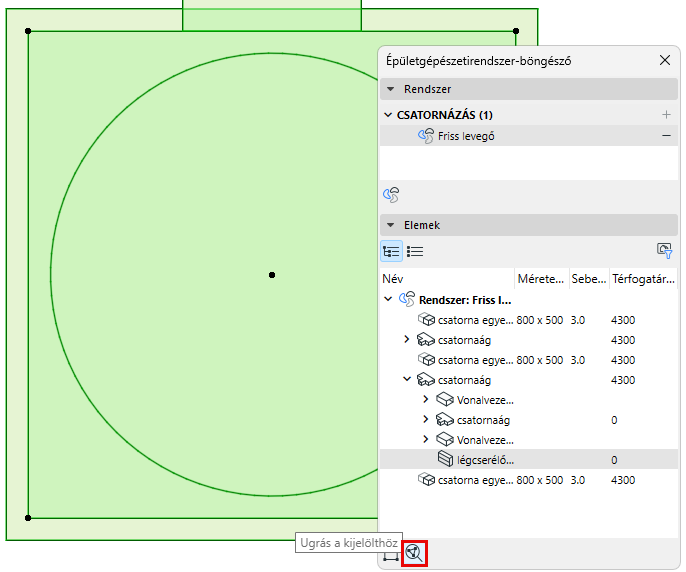This screenshot has width=686, height=572.
Task: Click the top-left corner node of the square
Action: pos(28,31)
